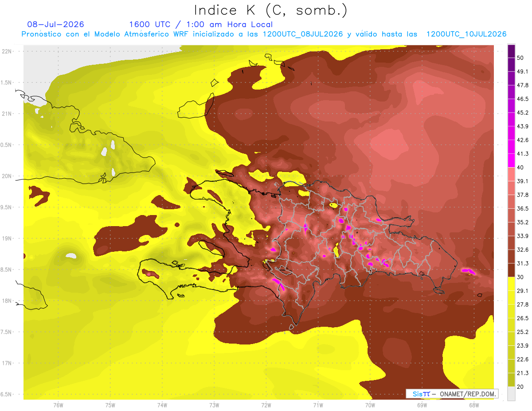The image size is (532, 411).
Task: Click the "75W" longitude axis label
Action: (110, 406)
